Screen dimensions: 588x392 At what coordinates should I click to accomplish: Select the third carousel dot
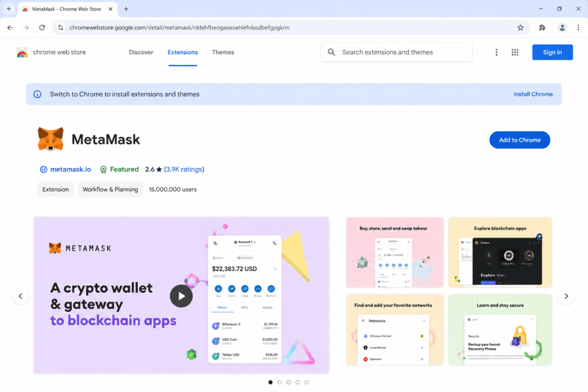tap(288, 382)
